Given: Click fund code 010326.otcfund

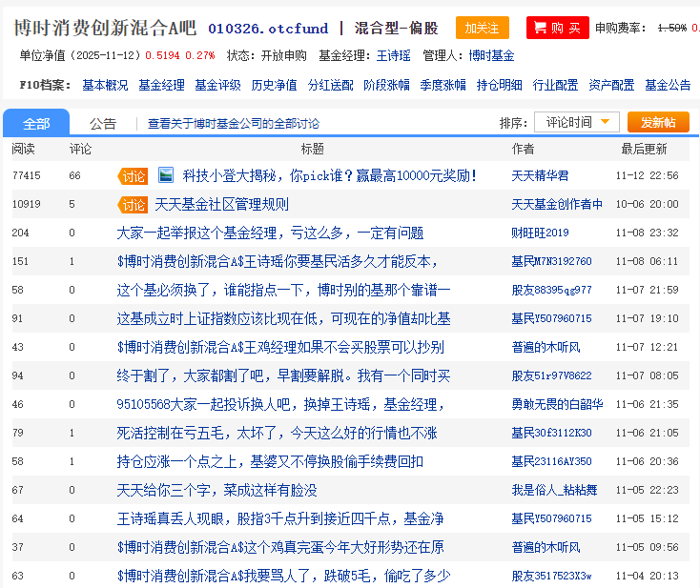Looking at the screenshot, I should pos(268,29).
